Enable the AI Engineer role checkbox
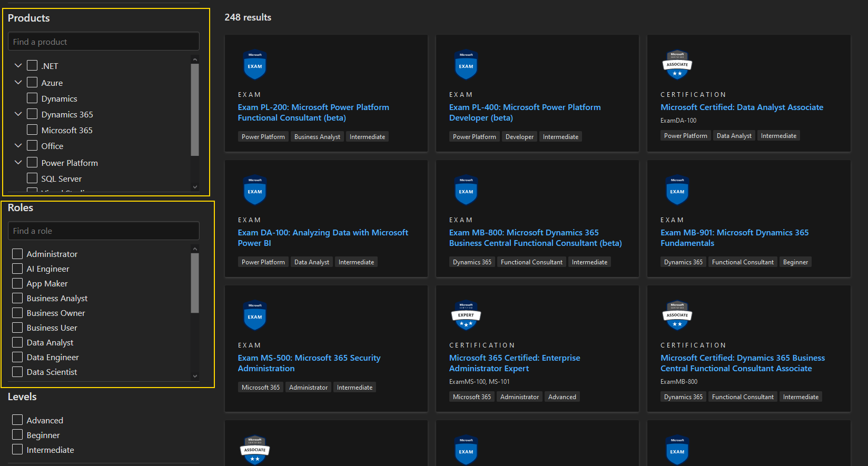Screen dimensions: 868x466 [x=17, y=269]
